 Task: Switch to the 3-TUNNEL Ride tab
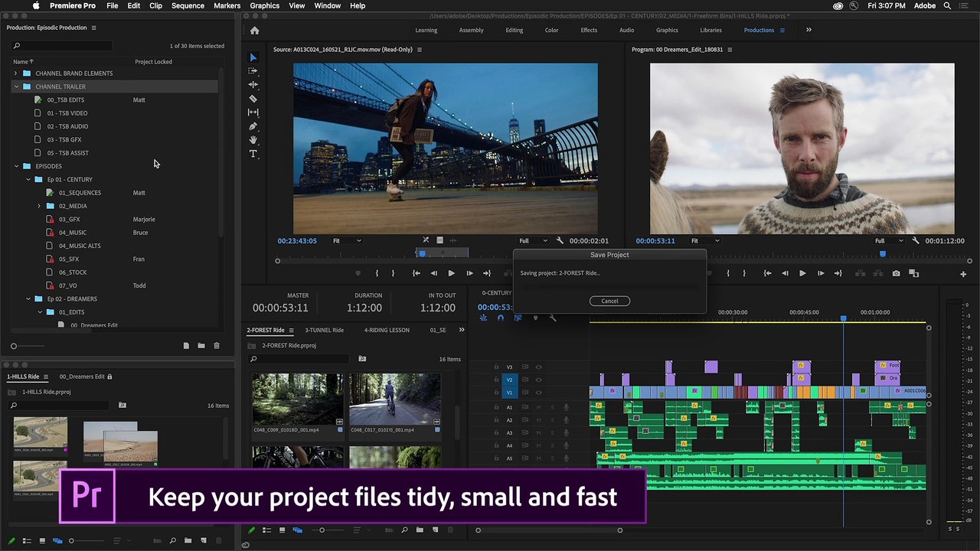click(x=324, y=330)
